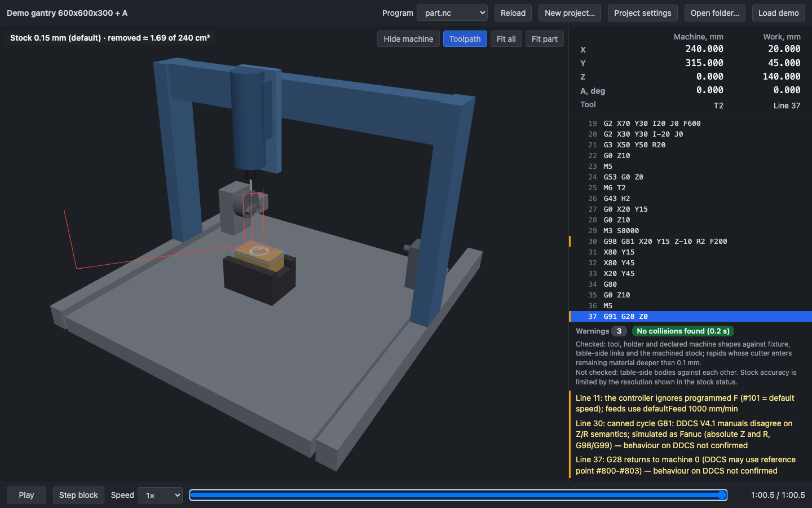Image resolution: width=812 pixels, height=508 pixels.
Task: Start playback with the Play button
Action: coord(27,495)
